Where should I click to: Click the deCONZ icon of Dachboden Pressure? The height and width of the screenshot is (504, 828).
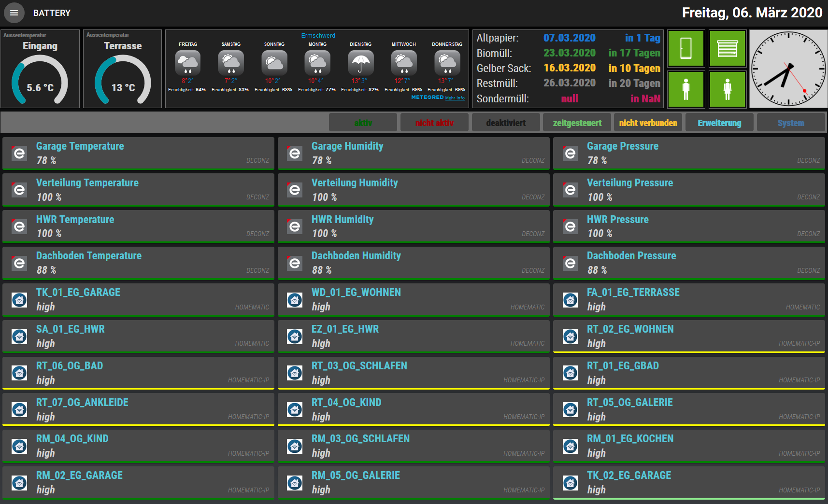click(570, 263)
